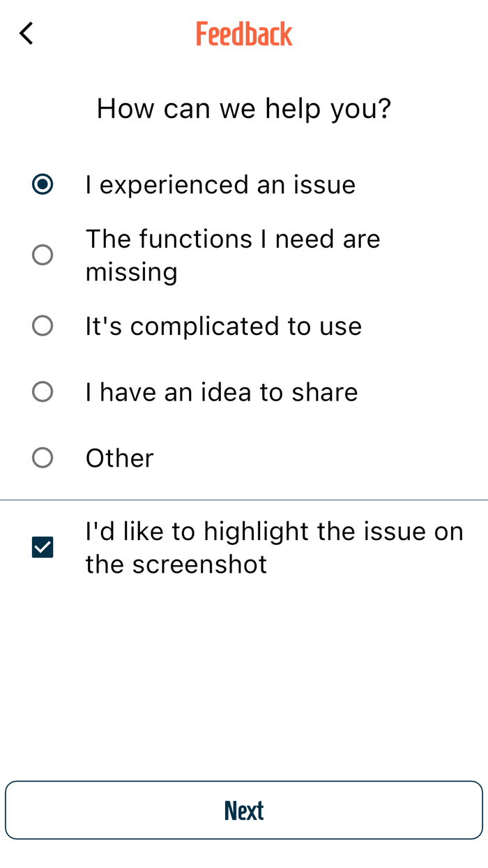
Task: Uncheck the highlight issue on screenshot checkbox
Action: pyautogui.click(x=43, y=548)
